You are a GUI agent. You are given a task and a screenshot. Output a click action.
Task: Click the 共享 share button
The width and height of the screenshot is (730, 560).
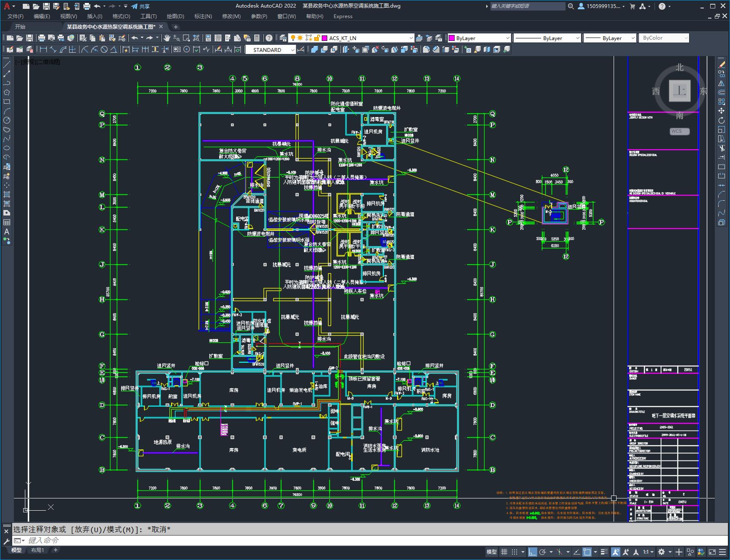click(x=140, y=6)
